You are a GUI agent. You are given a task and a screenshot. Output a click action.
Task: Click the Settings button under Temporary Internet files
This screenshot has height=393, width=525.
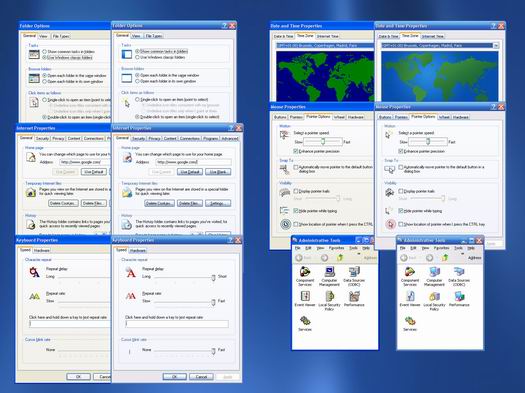[218, 203]
